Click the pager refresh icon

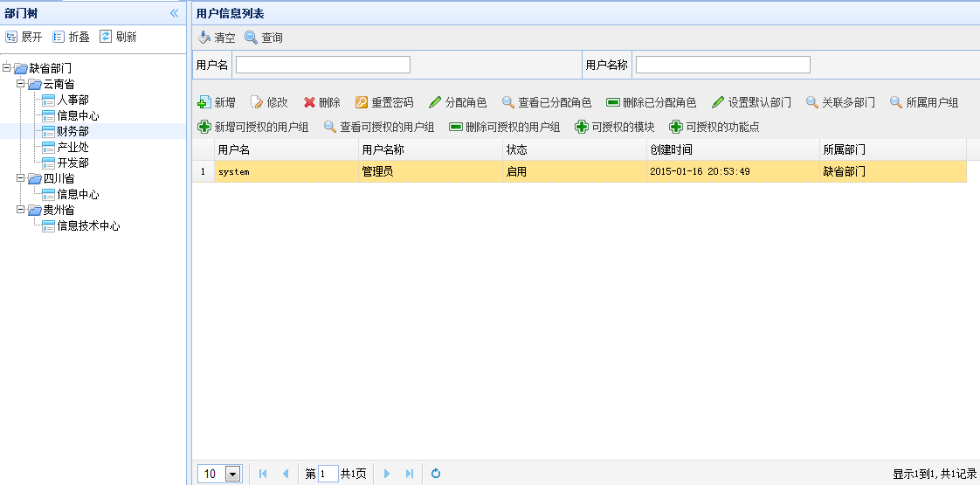[436, 474]
